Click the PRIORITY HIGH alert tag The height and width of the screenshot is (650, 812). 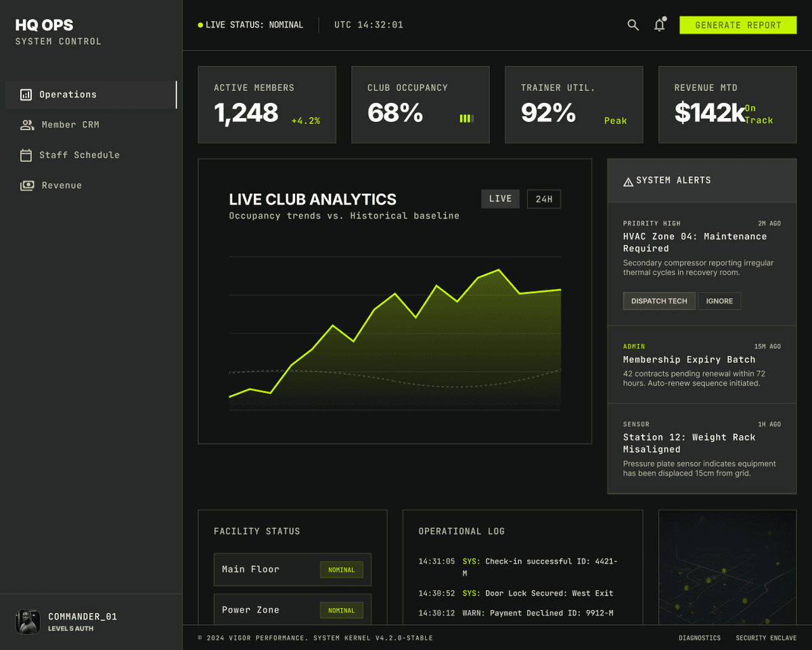[x=652, y=223]
